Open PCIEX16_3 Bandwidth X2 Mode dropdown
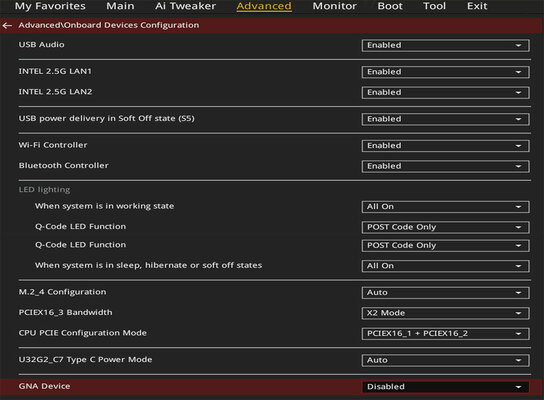Image resolution: width=544 pixels, height=400 pixels. click(x=445, y=313)
